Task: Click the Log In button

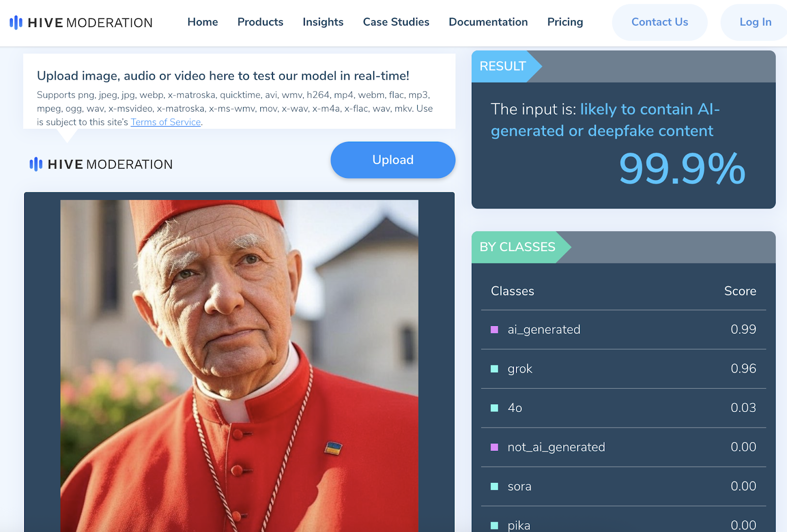Action: [755, 22]
